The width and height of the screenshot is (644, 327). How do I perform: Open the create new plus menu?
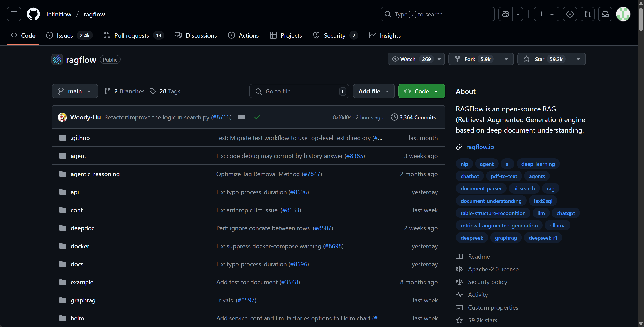click(x=547, y=14)
